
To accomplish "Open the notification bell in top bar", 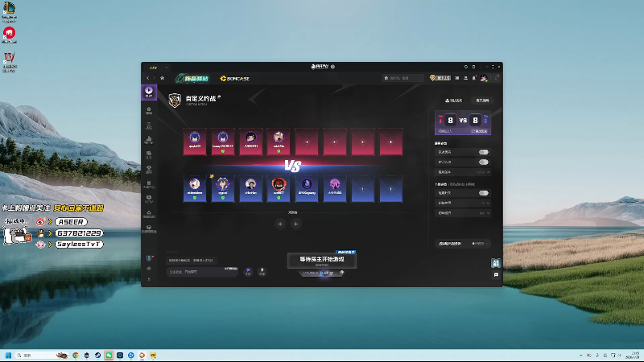I will coord(474,78).
